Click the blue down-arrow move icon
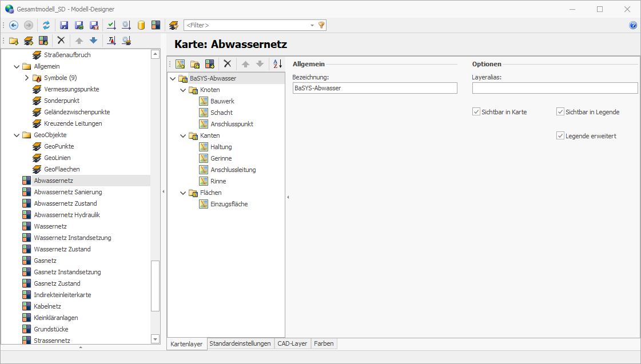Viewport: 641px width, 364px height. [94, 40]
